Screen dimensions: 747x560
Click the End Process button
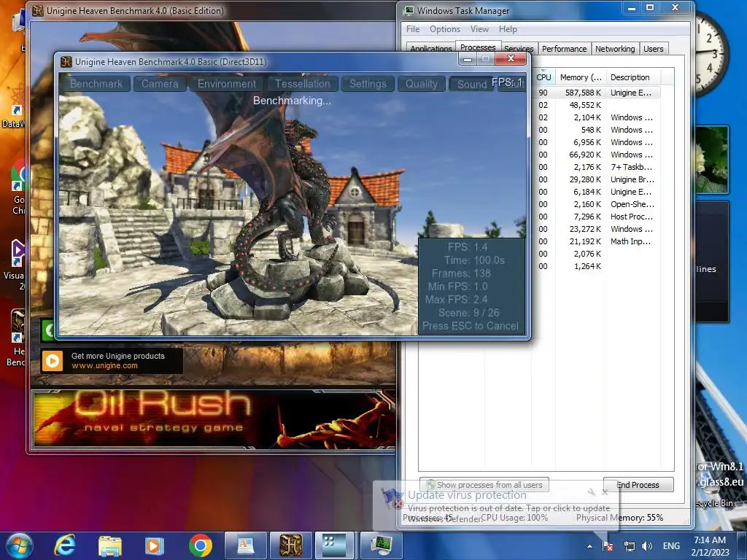(638, 484)
